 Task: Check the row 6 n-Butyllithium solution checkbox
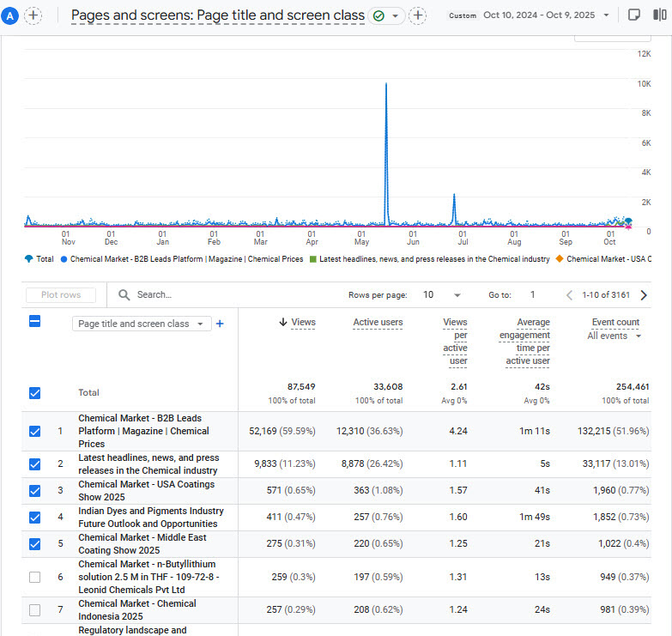[35, 577]
